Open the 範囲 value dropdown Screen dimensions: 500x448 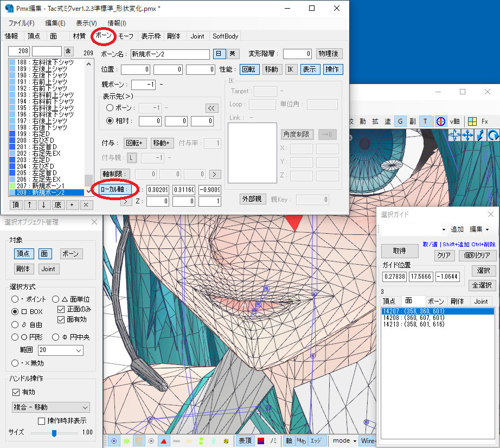[x=60, y=350]
